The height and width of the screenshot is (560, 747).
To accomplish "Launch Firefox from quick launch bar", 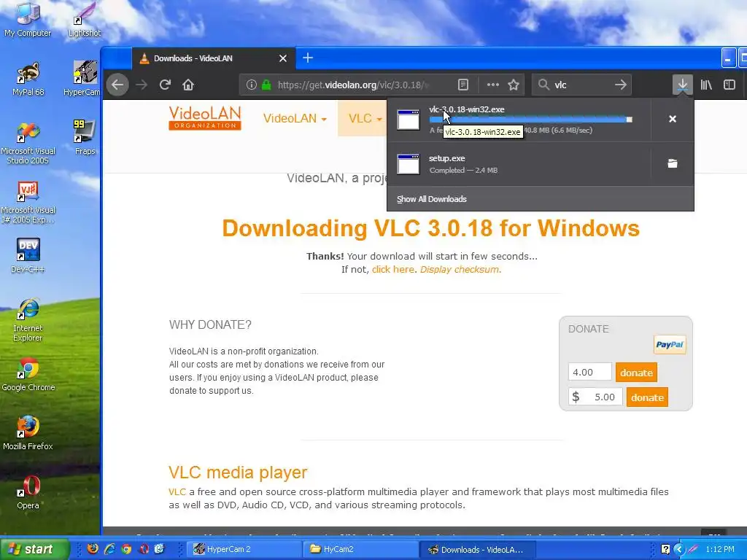I will tap(93, 549).
